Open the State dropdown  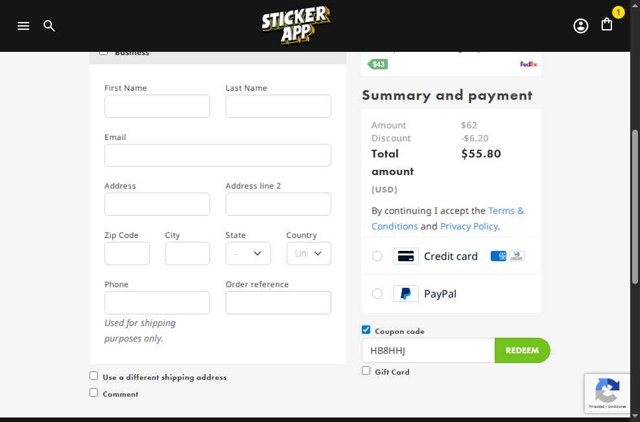(x=248, y=254)
